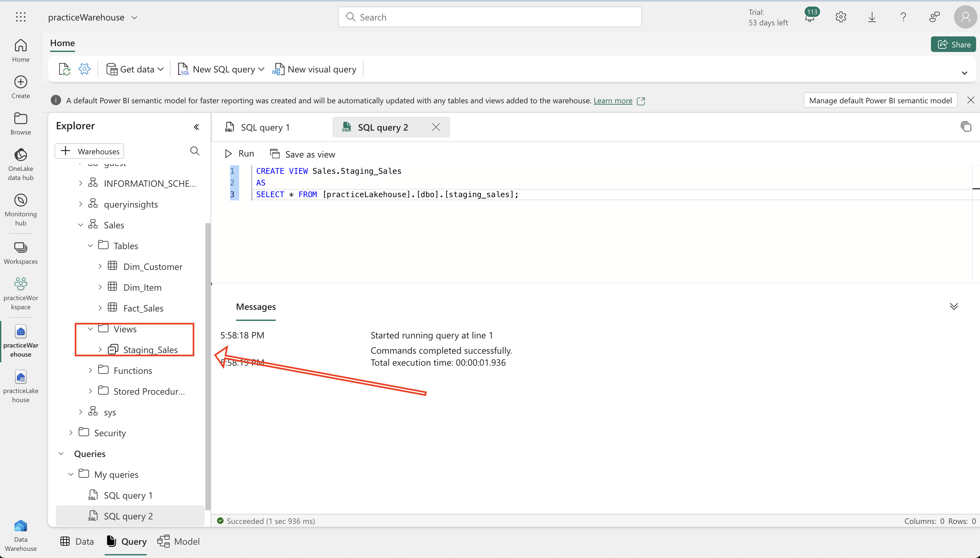
Task: Open the app launcher grid icon
Action: [21, 17]
